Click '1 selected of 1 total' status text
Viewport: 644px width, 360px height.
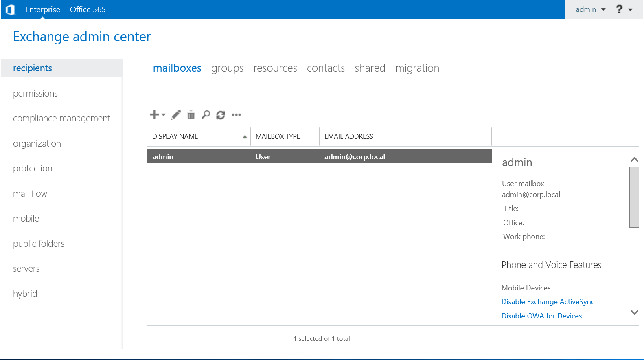[x=322, y=339]
